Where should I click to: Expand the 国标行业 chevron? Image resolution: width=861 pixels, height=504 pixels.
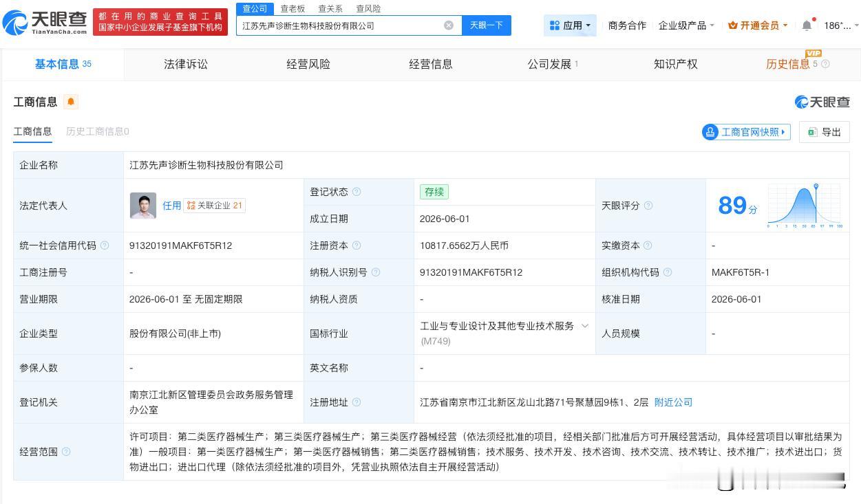585,326
